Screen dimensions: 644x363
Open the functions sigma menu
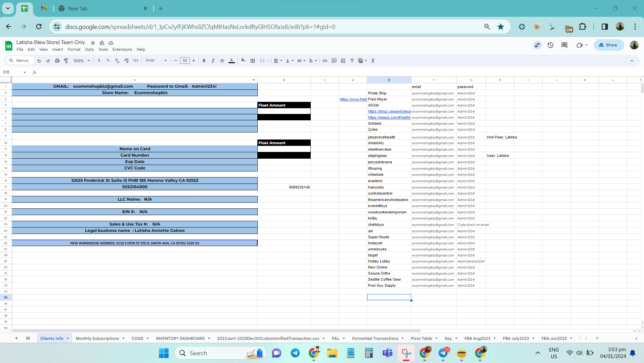point(373,61)
